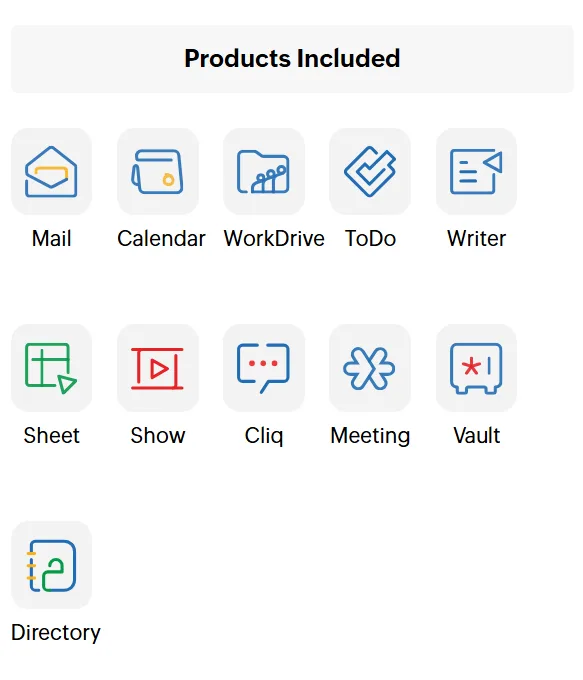Click the "ToDo" label text
The height and width of the screenshot is (680, 583).
pyautogui.click(x=370, y=239)
